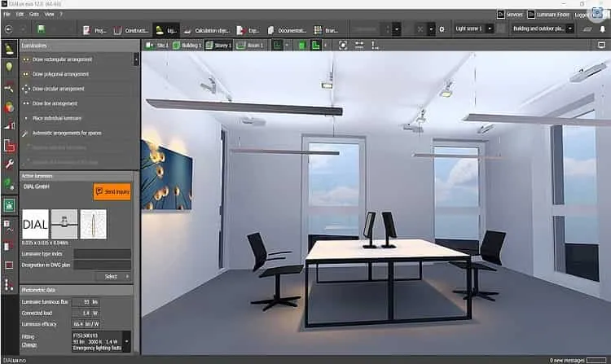The width and height of the screenshot is (611, 364).
Task: Click the orange Send inquiry button
Action: click(112, 191)
